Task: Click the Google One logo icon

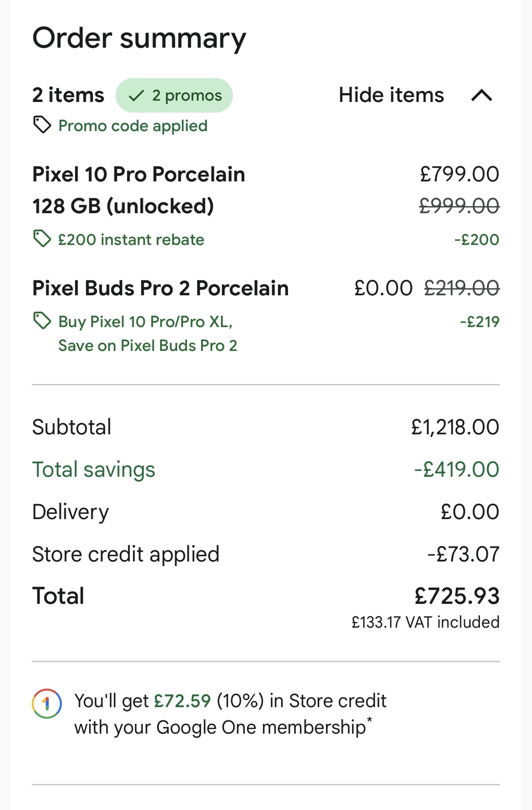Action: pos(47,703)
